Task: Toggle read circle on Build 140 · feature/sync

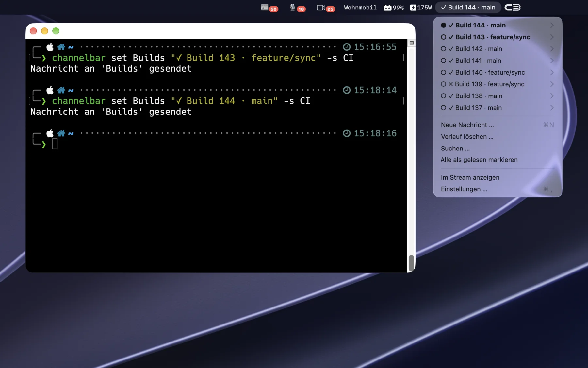Action: point(443,72)
